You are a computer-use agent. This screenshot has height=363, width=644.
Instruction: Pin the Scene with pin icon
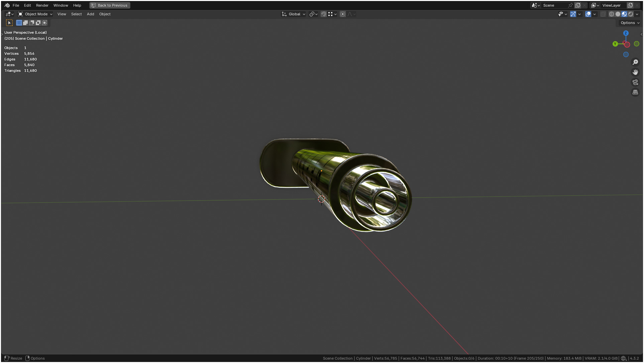pyautogui.click(x=570, y=5)
